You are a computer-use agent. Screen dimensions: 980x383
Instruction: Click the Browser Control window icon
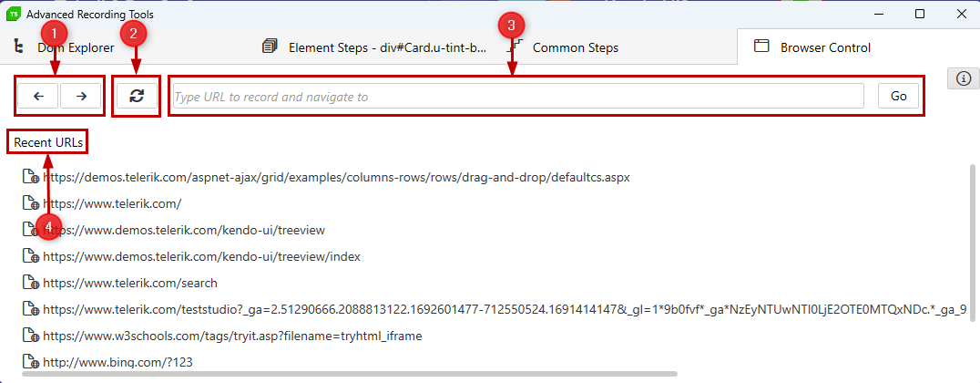(761, 47)
